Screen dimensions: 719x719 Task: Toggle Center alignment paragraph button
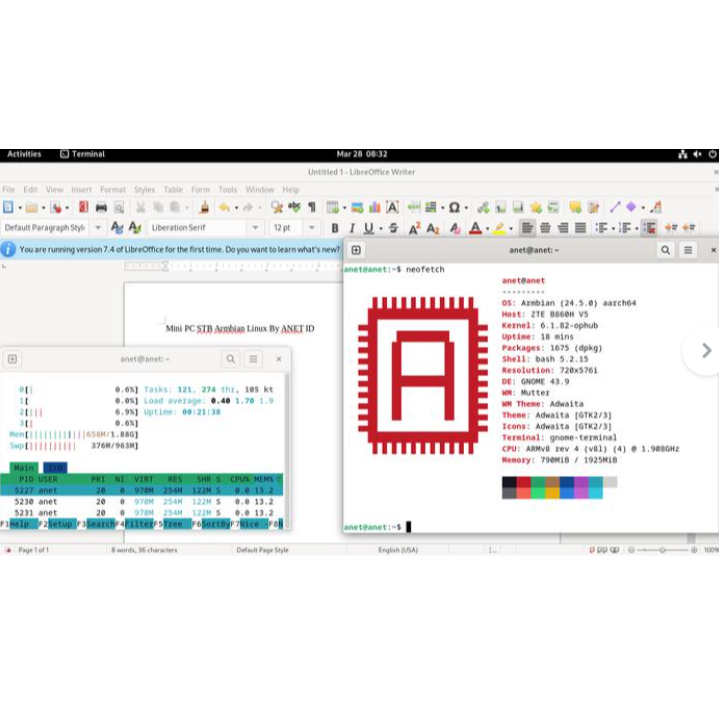coord(543,228)
